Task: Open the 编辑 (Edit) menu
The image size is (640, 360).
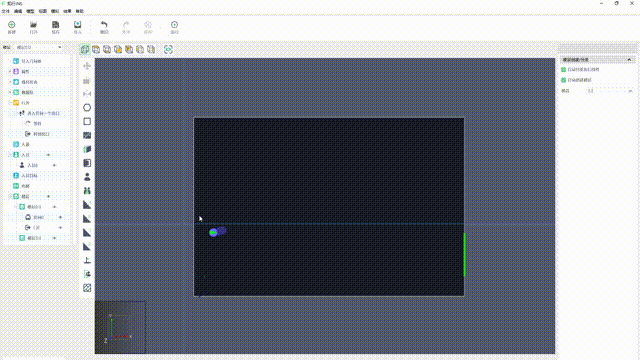Action: 18,11
